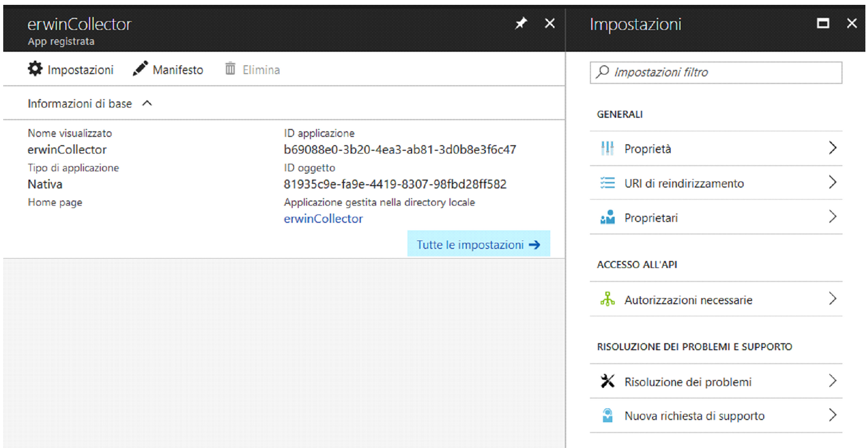
Task: Open the Manifesto pencil icon
Action: 140,69
